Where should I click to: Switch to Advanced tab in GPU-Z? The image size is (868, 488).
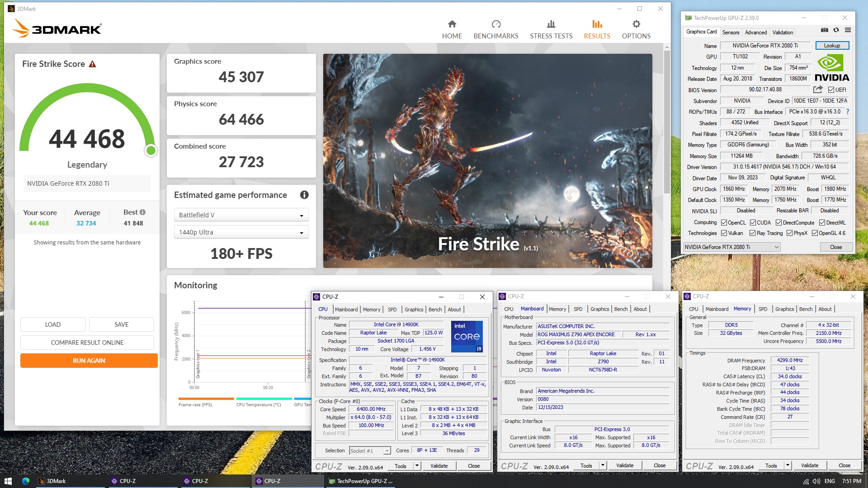[756, 33]
